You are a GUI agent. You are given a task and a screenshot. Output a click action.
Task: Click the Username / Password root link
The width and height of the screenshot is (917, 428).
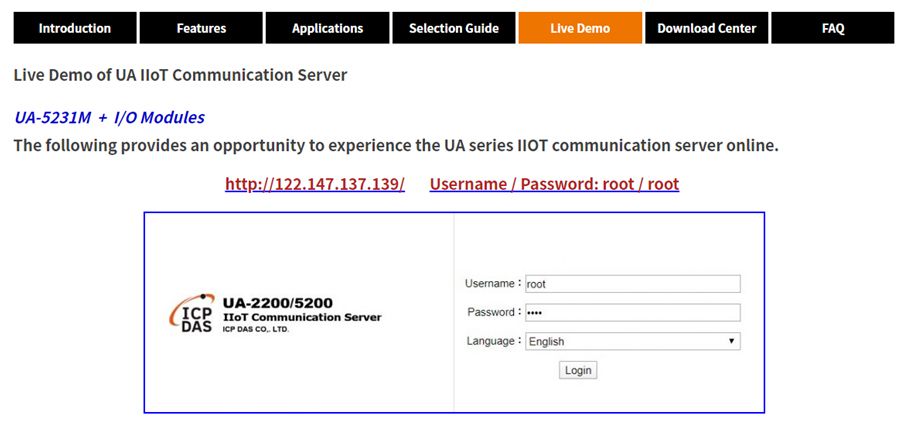(x=554, y=184)
